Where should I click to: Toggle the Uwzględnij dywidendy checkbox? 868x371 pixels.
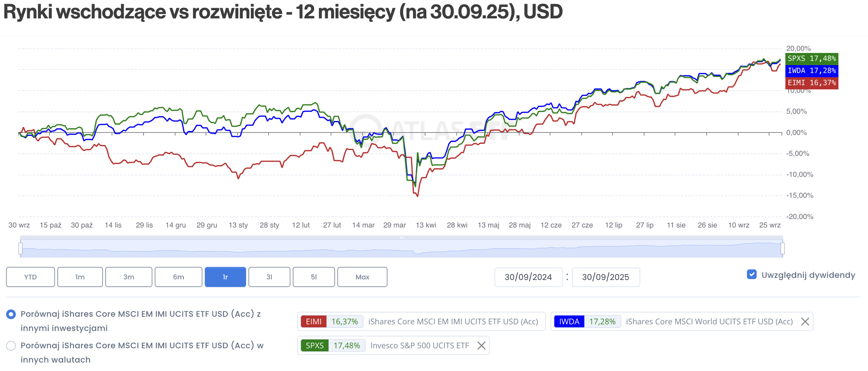tap(752, 275)
